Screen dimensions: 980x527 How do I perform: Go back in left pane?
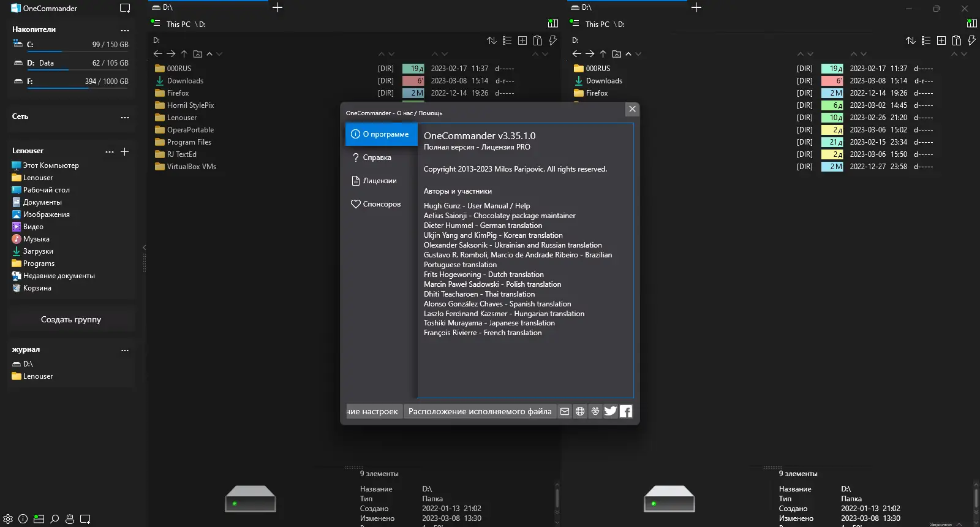point(158,54)
